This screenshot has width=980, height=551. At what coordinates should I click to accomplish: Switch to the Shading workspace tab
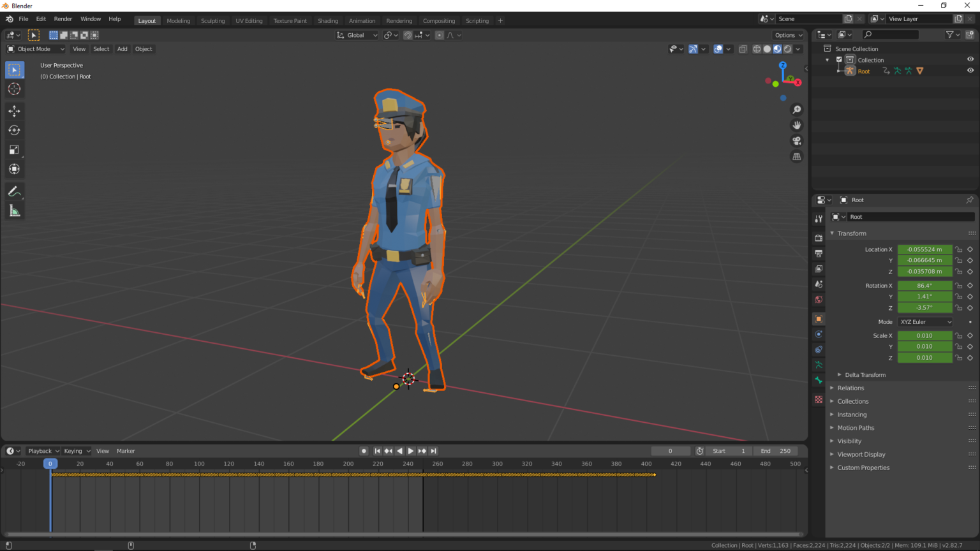328,20
